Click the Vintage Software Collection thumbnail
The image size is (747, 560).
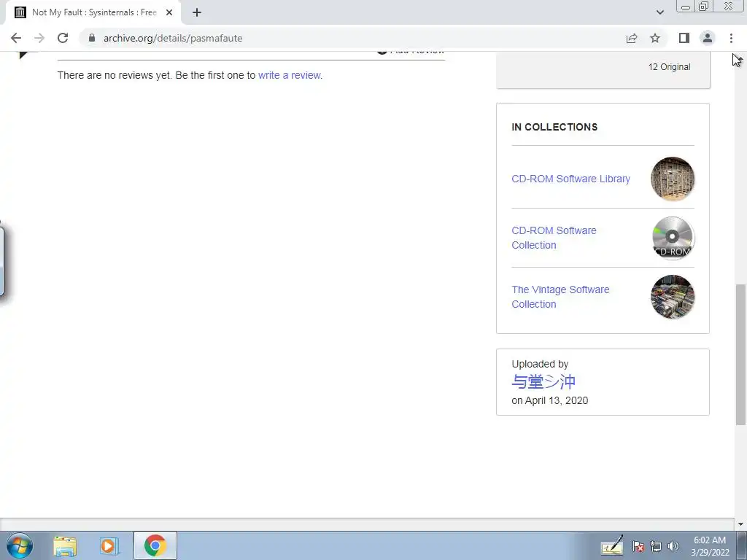click(x=672, y=297)
